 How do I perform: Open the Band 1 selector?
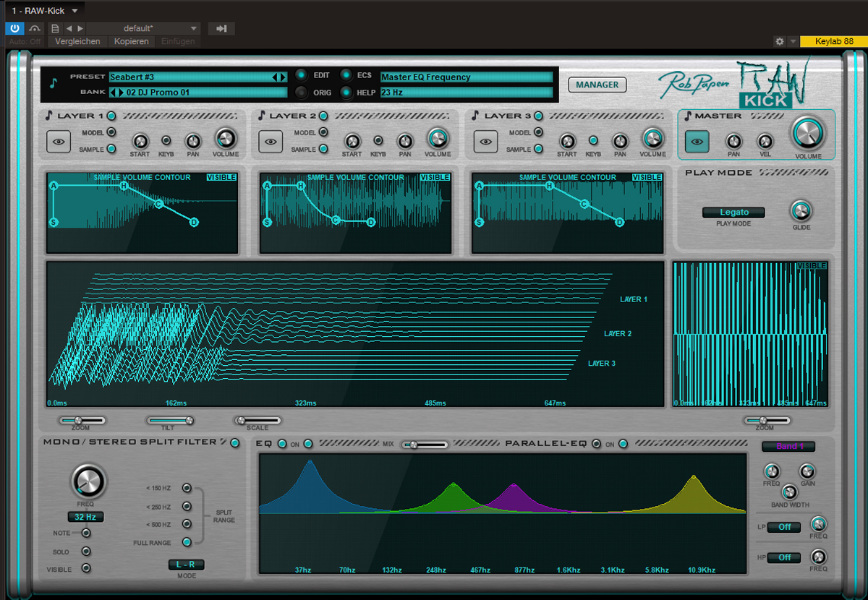point(788,446)
